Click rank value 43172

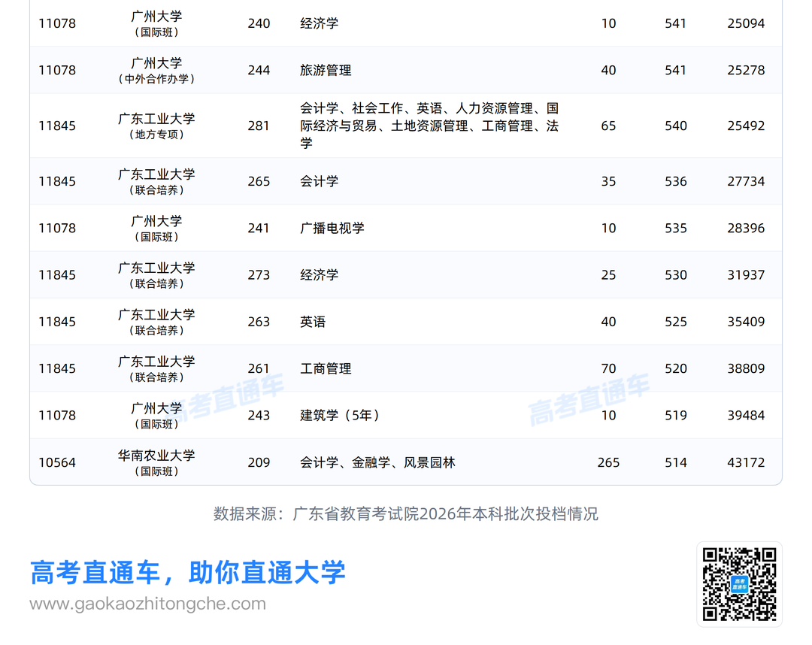[746, 462]
